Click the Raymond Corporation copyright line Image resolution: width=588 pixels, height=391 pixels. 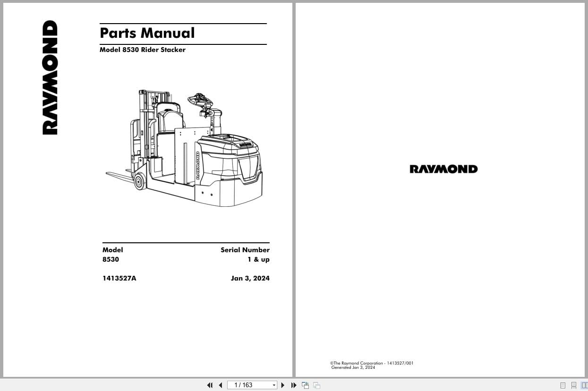coord(372,363)
